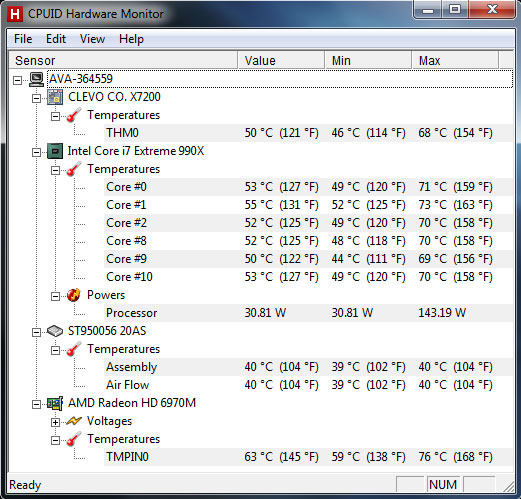Click the Max column header
The image size is (521, 499).
(x=455, y=60)
